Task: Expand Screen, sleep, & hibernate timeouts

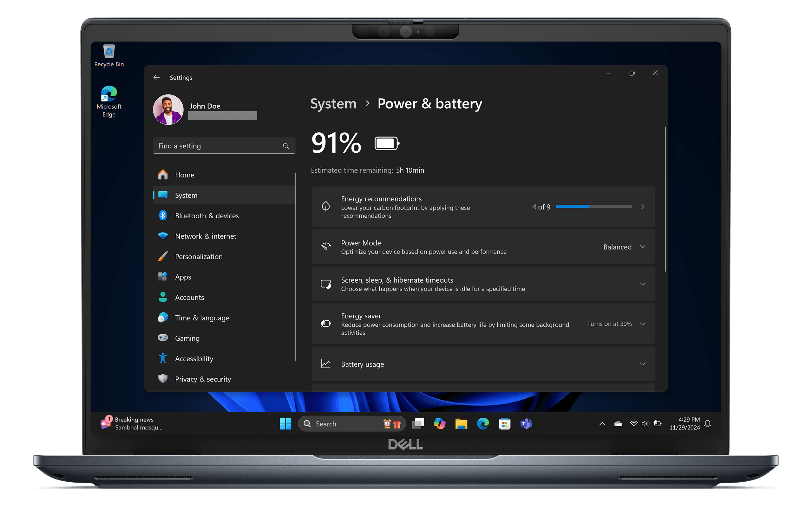Action: 483,284
